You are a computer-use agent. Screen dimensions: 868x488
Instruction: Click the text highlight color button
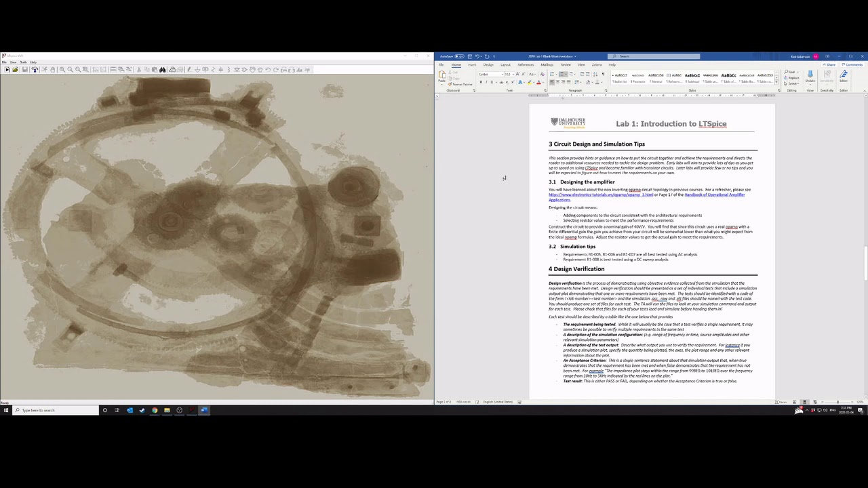[530, 83]
